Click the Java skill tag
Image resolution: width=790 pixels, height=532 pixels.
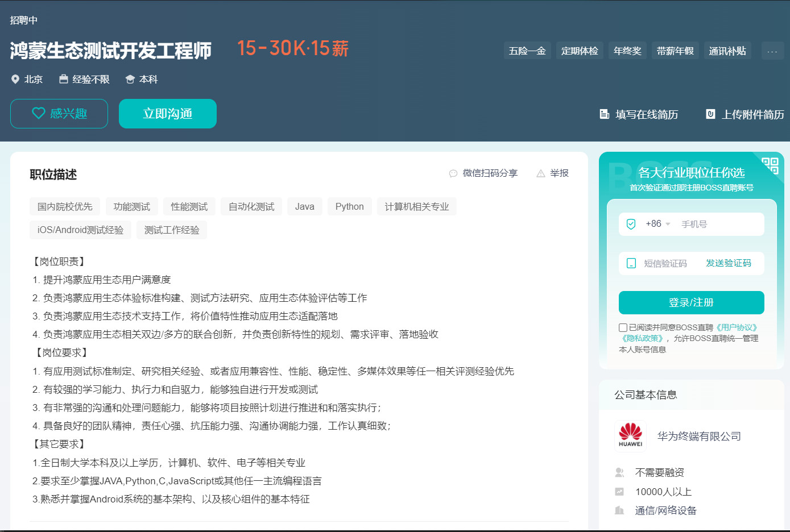pos(305,206)
